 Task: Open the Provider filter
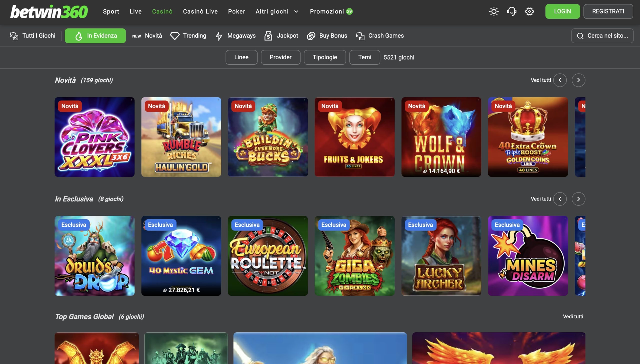[x=280, y=57]
